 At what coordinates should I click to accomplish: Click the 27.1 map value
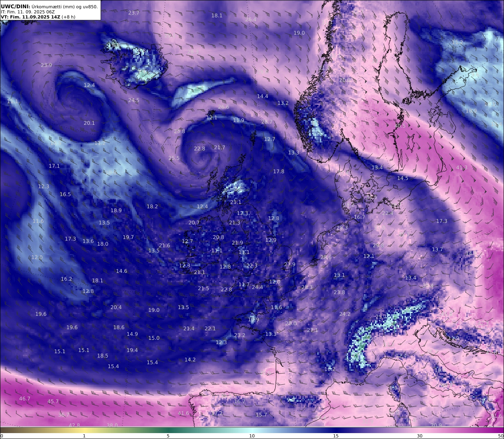coord(313,330)
